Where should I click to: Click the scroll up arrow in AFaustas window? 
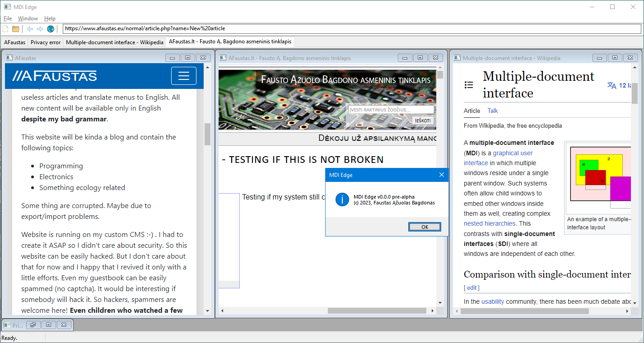pos(208,67)
